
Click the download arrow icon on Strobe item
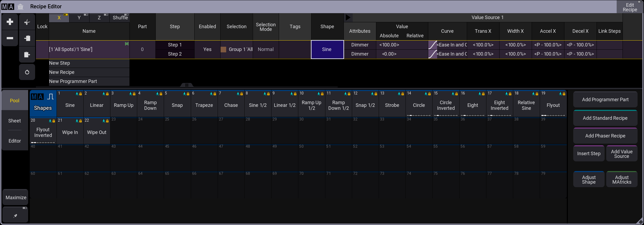click(399, 94)
